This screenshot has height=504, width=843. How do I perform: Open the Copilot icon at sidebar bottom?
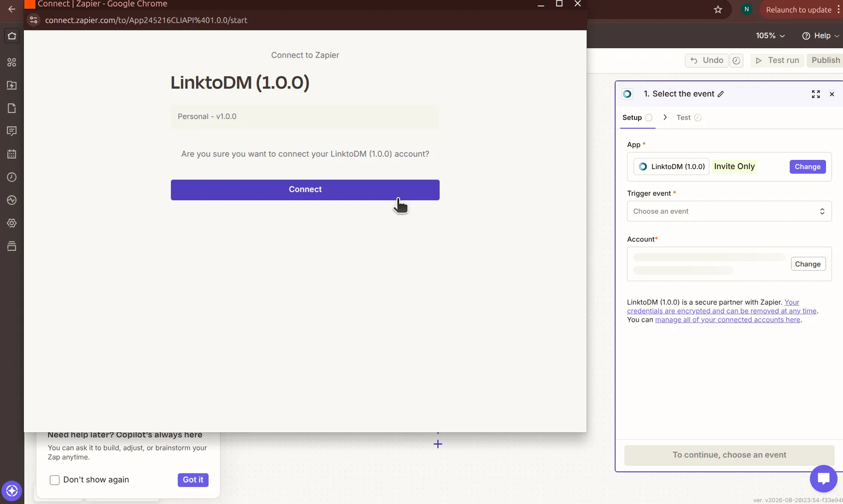click(x=12, y=491)
